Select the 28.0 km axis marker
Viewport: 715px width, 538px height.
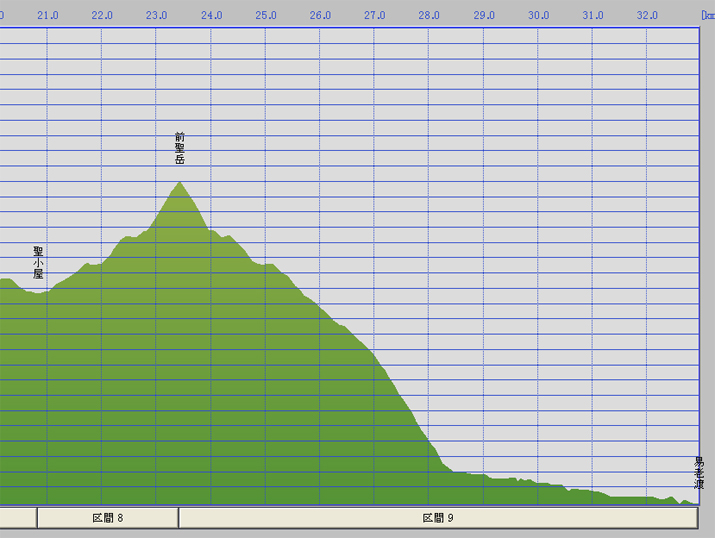click(429, 16)
